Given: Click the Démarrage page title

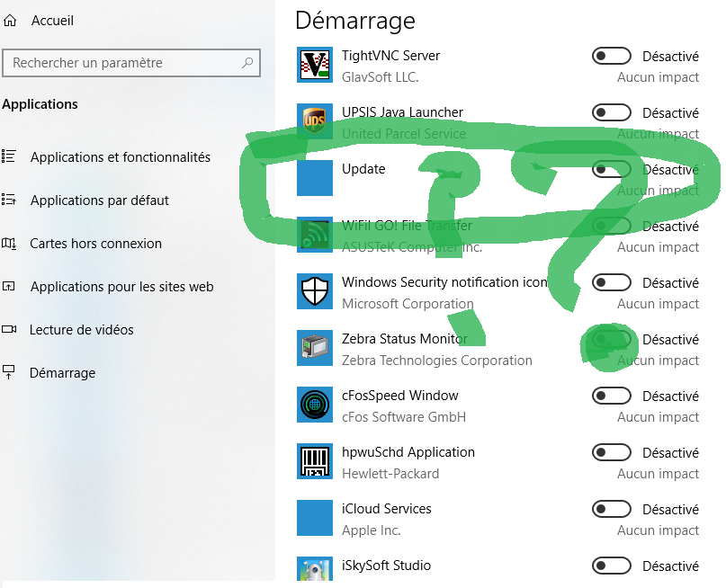Looking at the screenshot, I should 355,21.
